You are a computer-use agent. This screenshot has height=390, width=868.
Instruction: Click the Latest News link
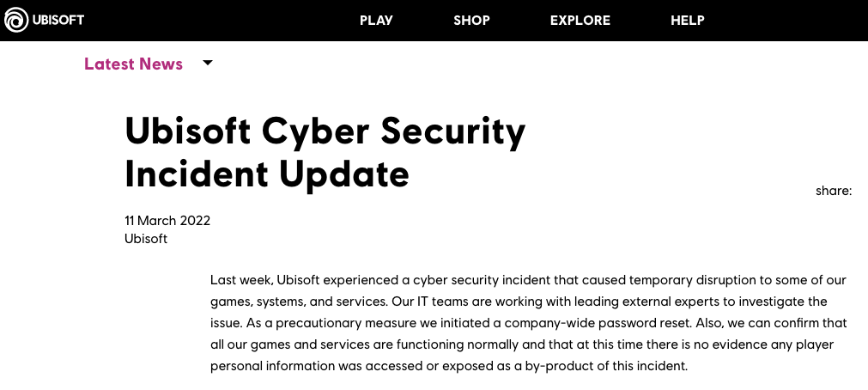[x=133, y=64]
